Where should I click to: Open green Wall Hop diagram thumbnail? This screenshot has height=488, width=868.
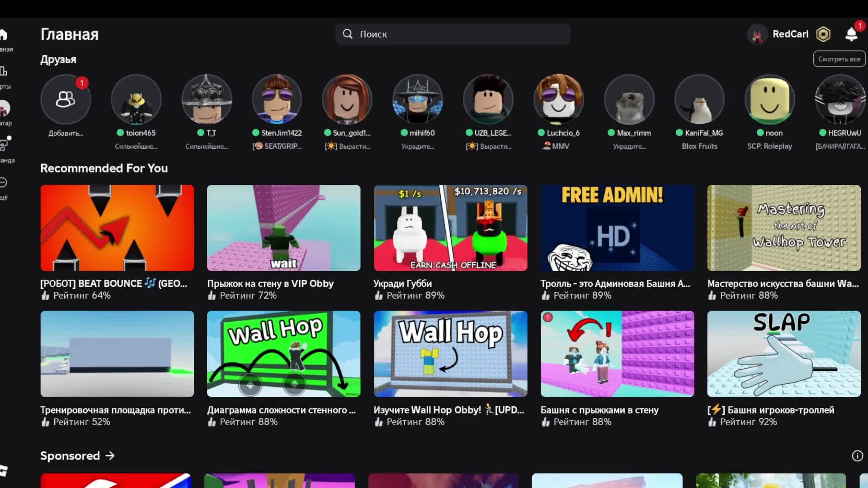[x=284, y=354]
